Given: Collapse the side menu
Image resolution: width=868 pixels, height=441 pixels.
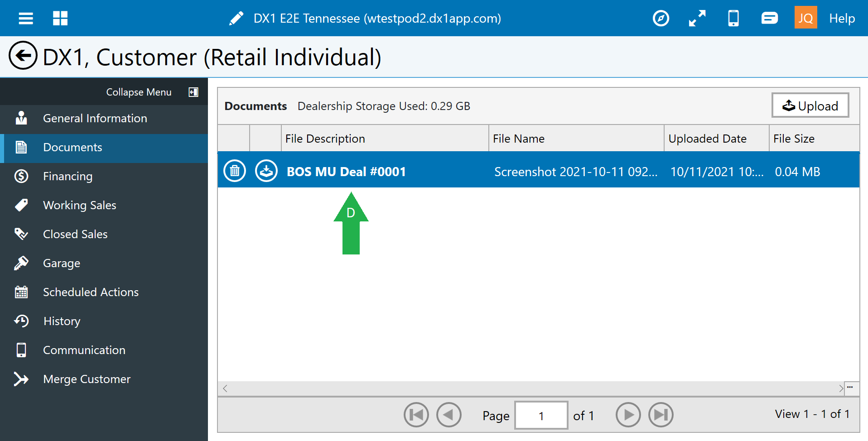Looking at the screenshot, I should point(139,92).
